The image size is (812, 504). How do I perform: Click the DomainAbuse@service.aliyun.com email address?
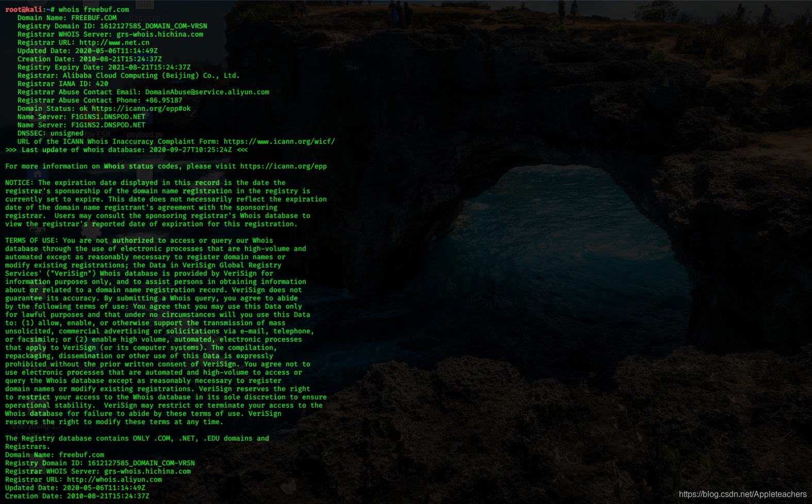pyautogui.click(x=207, y=92)
